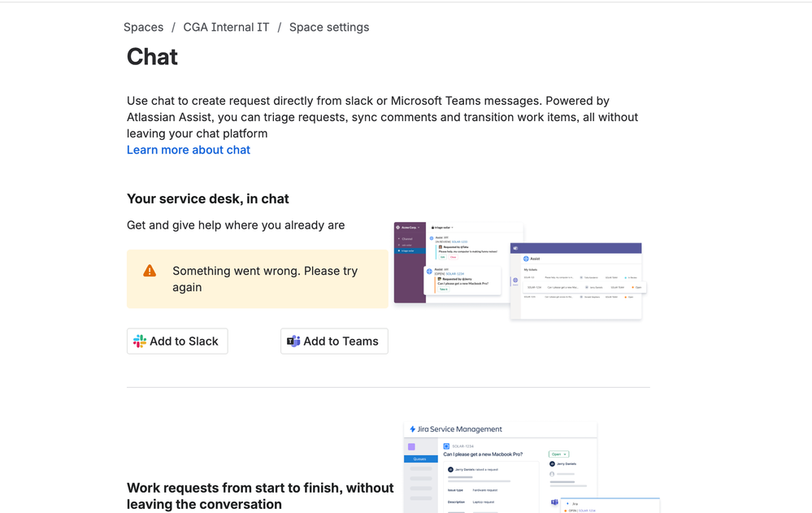This screenshot has width=812, height=513.
Task: Click the Slack logo icon
Action: (x=139, y=341)
